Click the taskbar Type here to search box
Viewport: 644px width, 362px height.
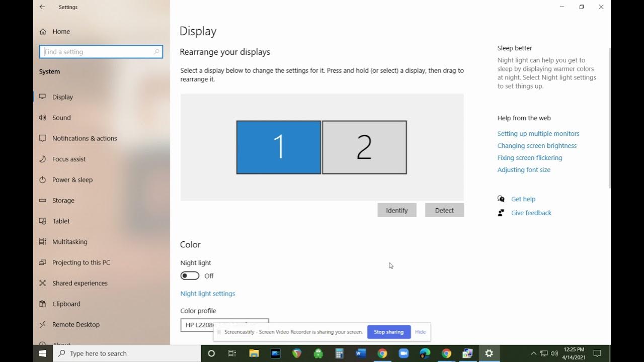(127, 353)
